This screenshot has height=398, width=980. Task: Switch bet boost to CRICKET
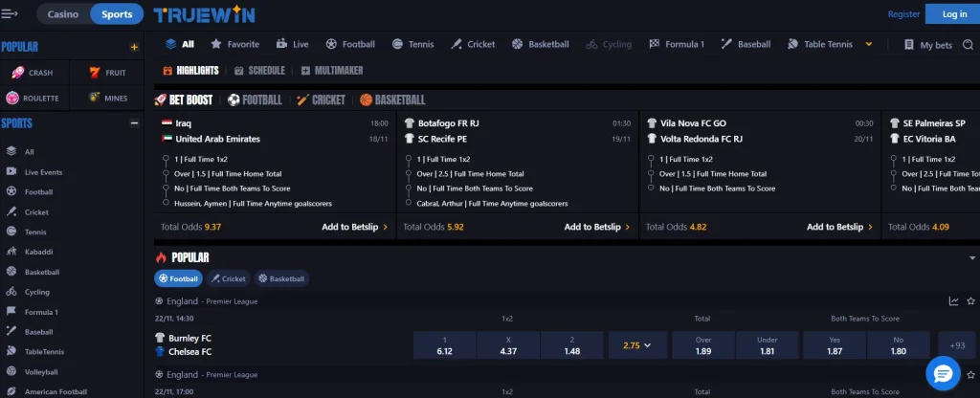coord(322,99)
